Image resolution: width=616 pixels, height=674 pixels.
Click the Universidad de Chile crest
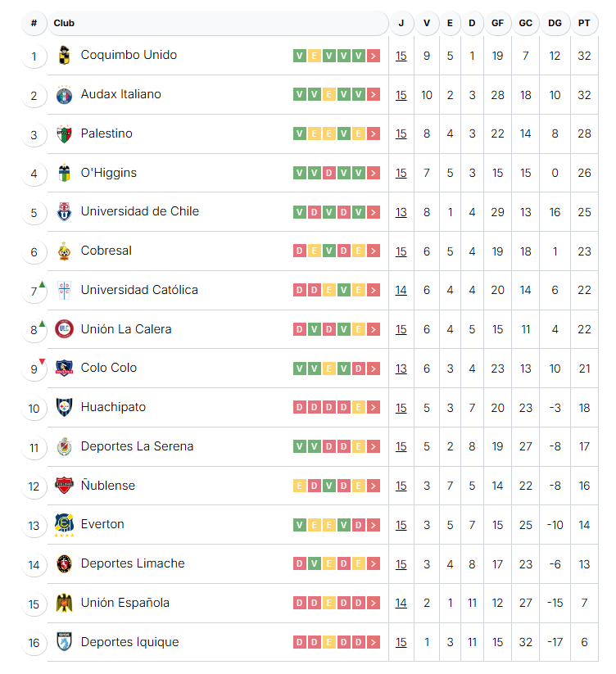pyautogui.click(x=64, y=212)
